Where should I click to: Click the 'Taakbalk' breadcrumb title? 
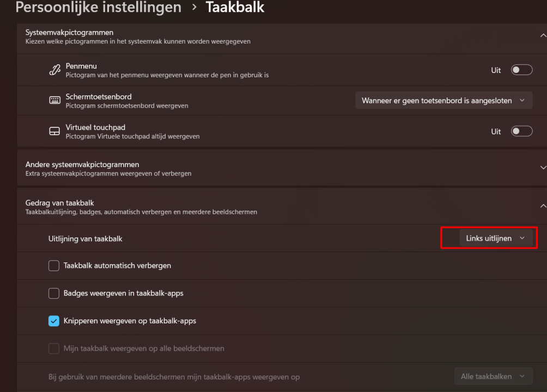tap(235, 8)
